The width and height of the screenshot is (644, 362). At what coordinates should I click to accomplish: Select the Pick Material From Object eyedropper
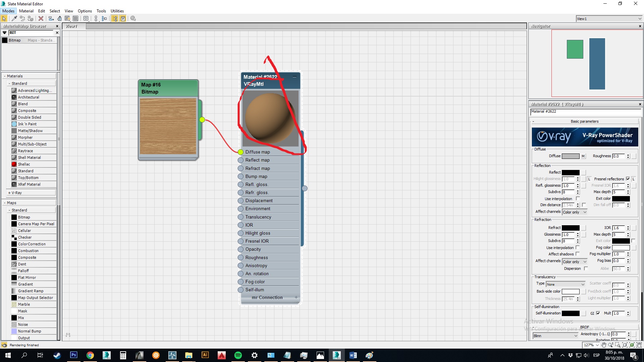[x=14, y=18]
